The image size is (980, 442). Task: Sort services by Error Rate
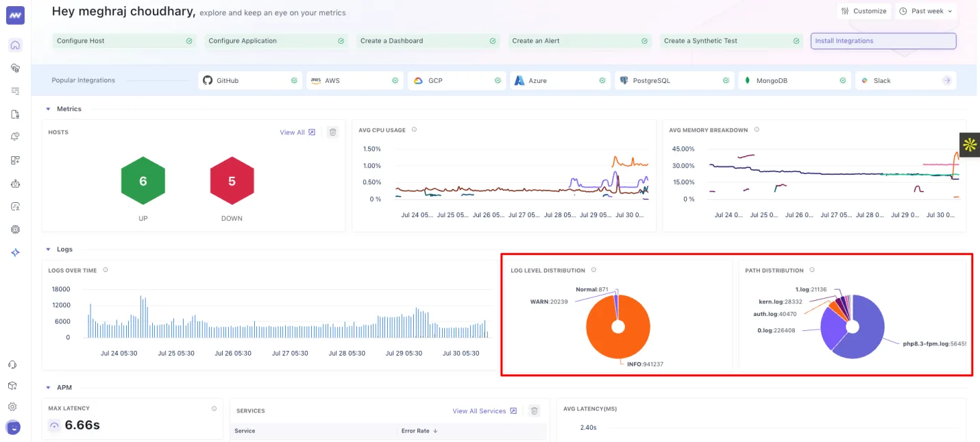click(x=419, y=431)
